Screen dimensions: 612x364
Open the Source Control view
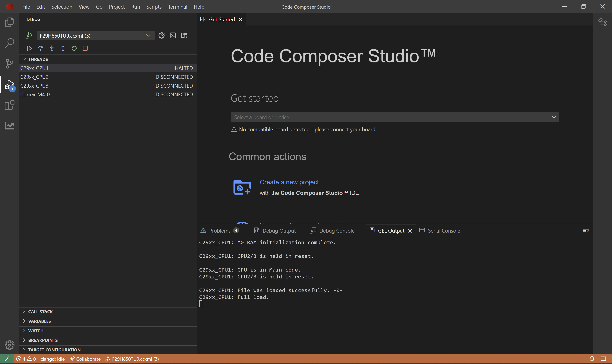point(9,64)
